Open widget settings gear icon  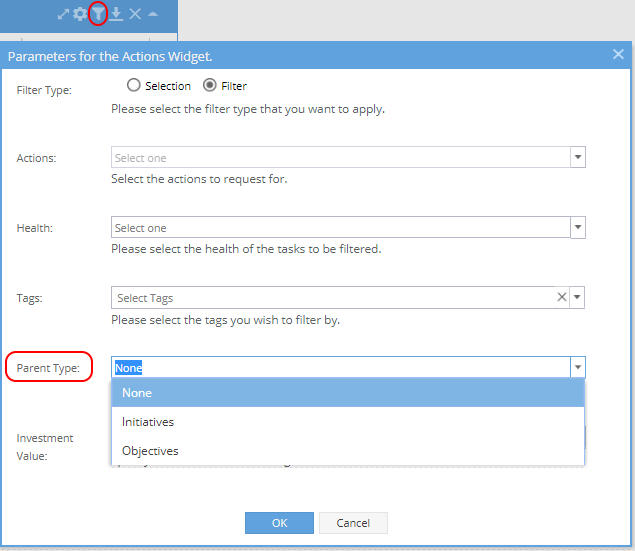point(80,14)
